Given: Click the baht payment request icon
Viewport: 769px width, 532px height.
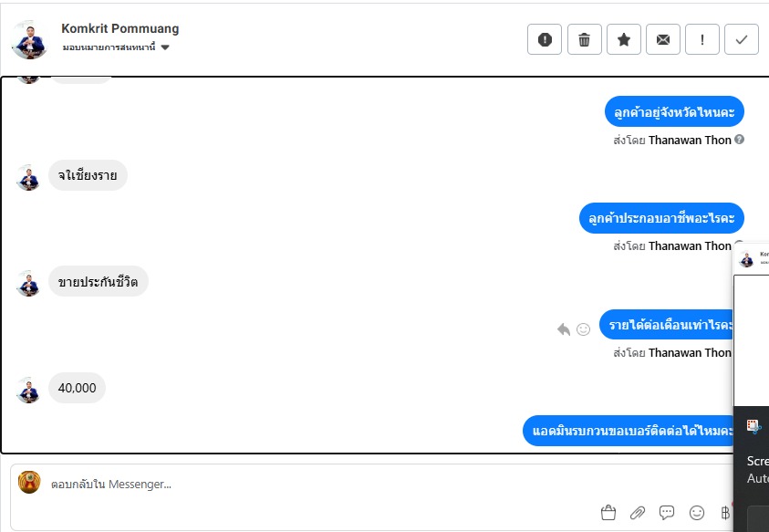Looking at the screenshot, I should pyautogui.click(x=725, y=513).
